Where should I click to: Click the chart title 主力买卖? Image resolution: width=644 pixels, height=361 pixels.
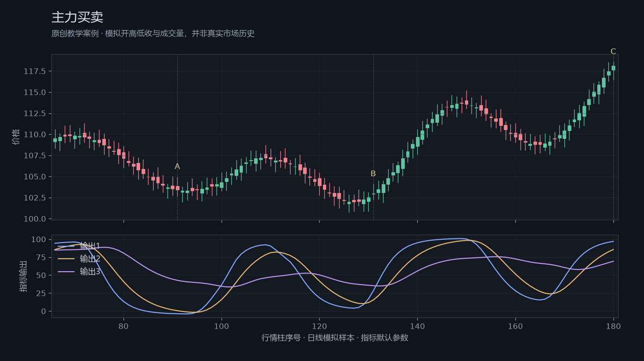[77, 18]
